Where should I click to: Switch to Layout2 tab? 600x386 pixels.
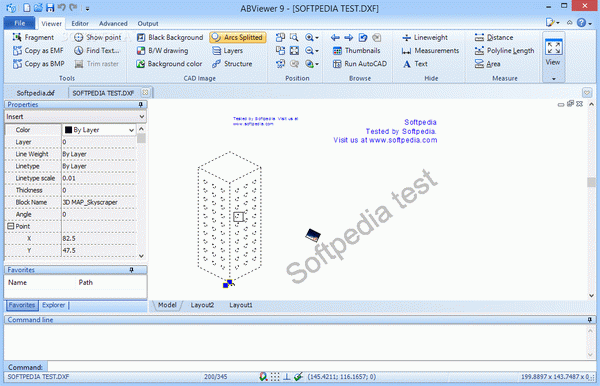[202, 305]
